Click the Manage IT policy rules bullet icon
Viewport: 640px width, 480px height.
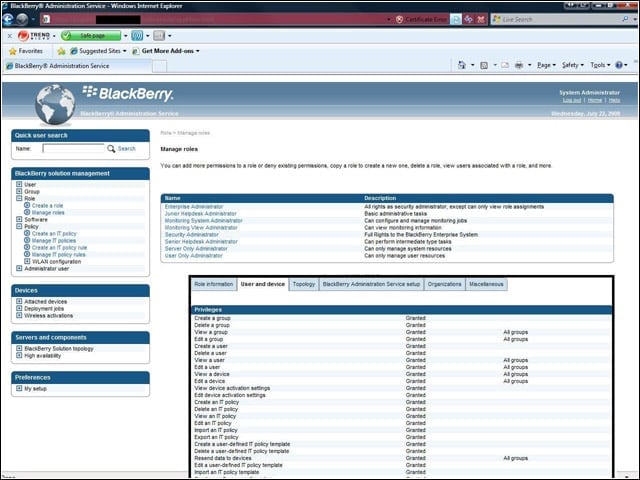pyautogui.click(x=27, y=254)
